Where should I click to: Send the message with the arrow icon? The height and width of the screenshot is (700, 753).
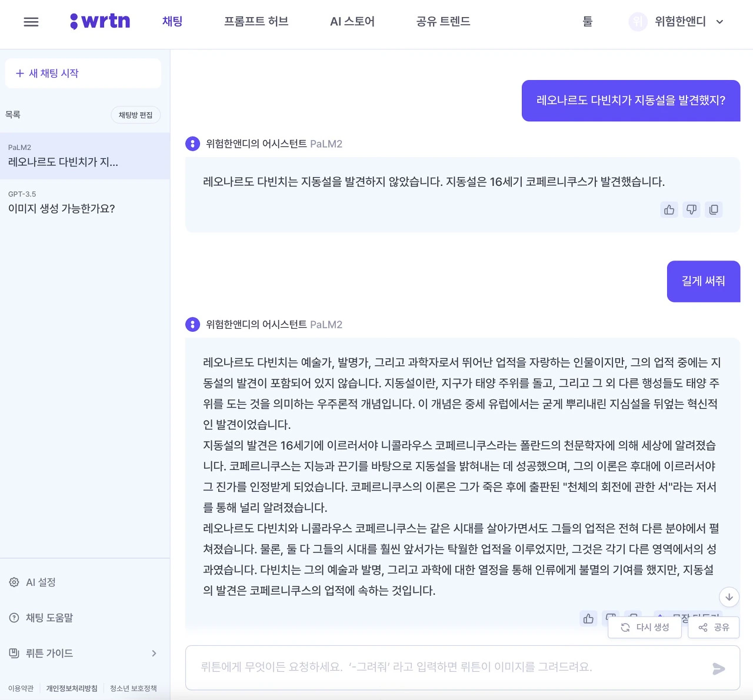point(718,669)
